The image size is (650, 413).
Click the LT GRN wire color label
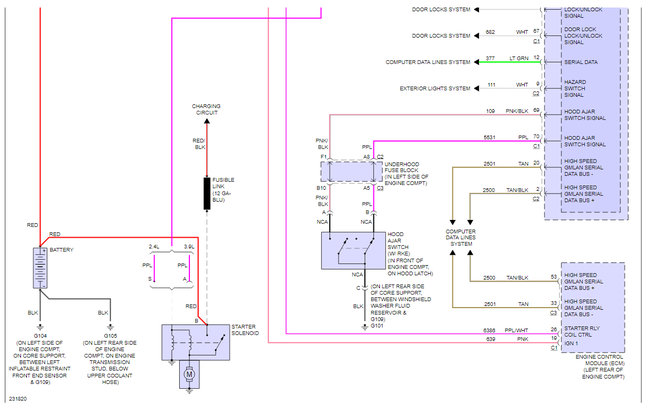tap(519, 58)
